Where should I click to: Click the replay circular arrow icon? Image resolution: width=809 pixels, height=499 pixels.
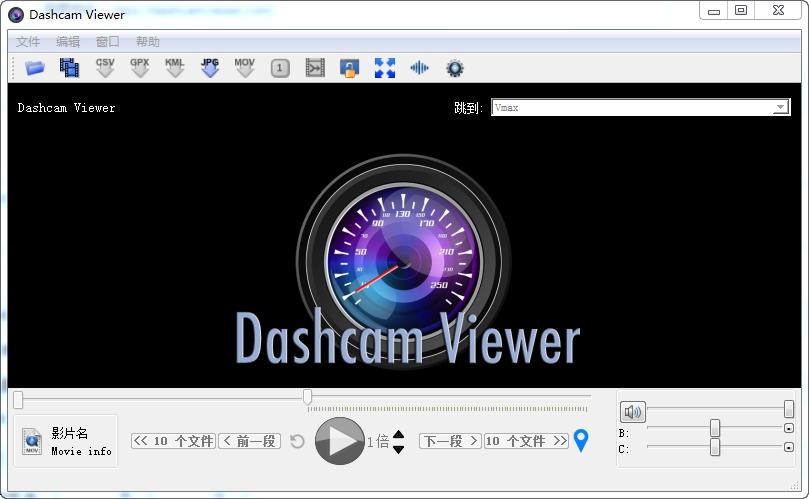(297, 442)
